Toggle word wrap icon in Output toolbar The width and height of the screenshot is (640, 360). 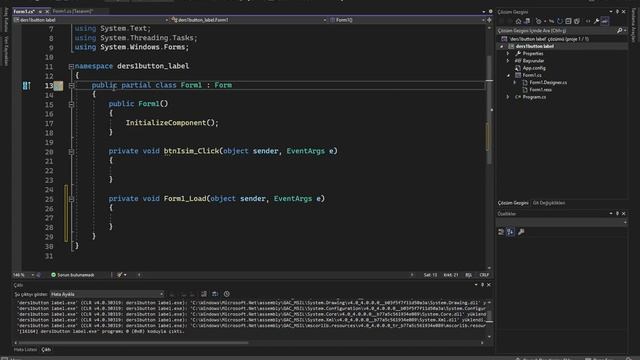215,294
